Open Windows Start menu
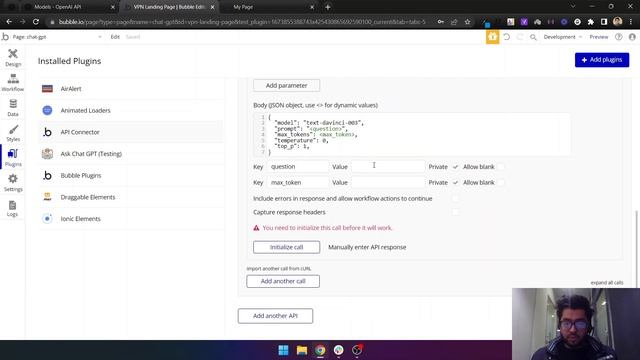The height and width of the screenshot is (360, 640). coord(283,350)
